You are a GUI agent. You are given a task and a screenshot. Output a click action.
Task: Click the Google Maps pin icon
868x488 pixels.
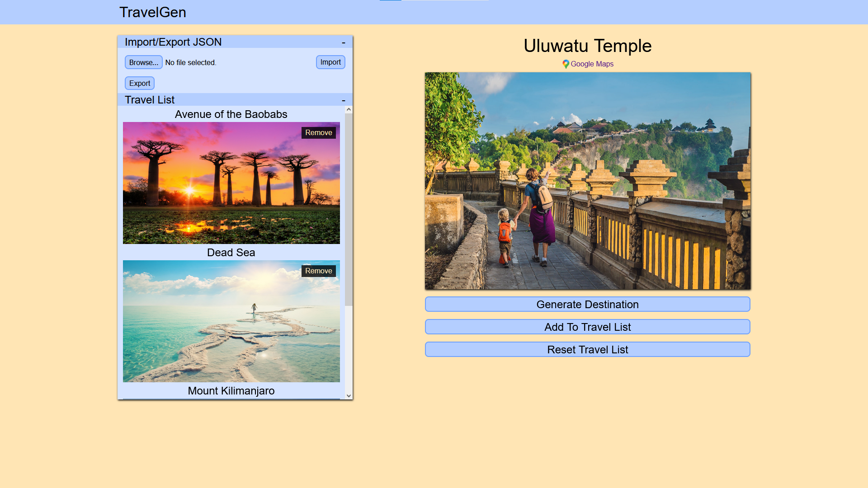pos(566,64)
